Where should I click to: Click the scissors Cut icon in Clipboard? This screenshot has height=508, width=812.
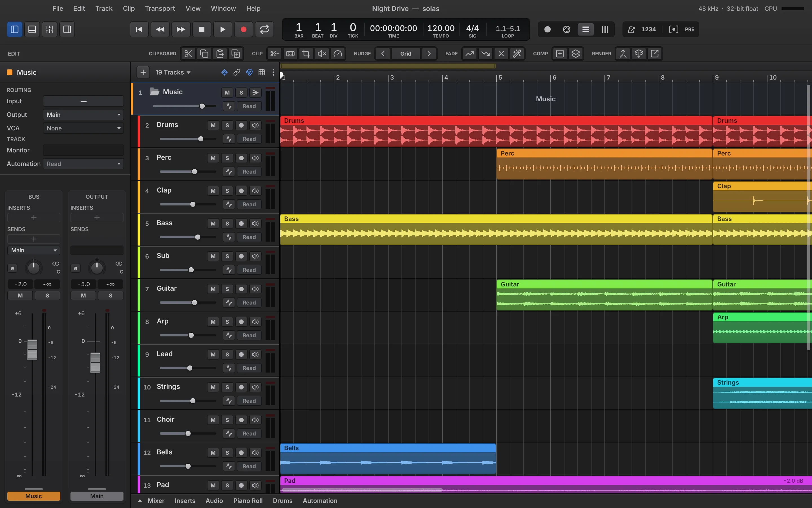[x=188, y=53]
